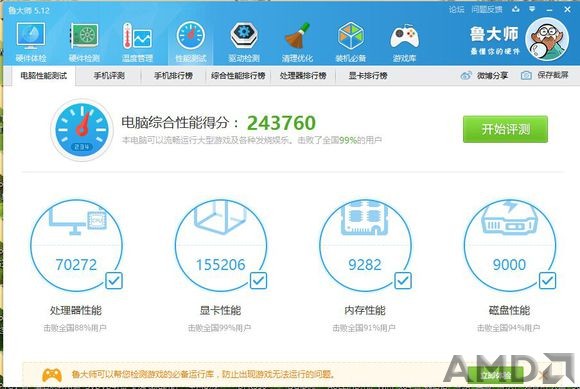Click the green 开始评测 button

(505, 129)
